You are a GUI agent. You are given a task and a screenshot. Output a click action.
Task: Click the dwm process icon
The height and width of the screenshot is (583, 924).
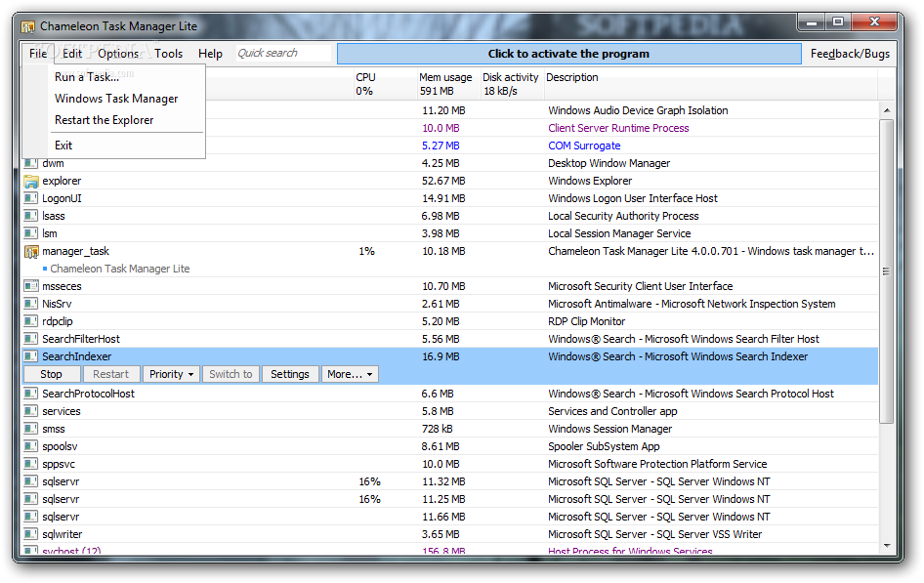[30, 163]
